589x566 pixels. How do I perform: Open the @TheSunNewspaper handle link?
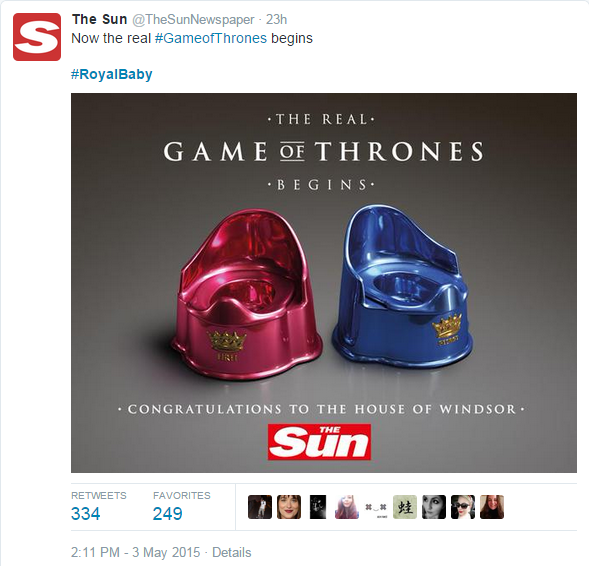click(x=193, y=20)
